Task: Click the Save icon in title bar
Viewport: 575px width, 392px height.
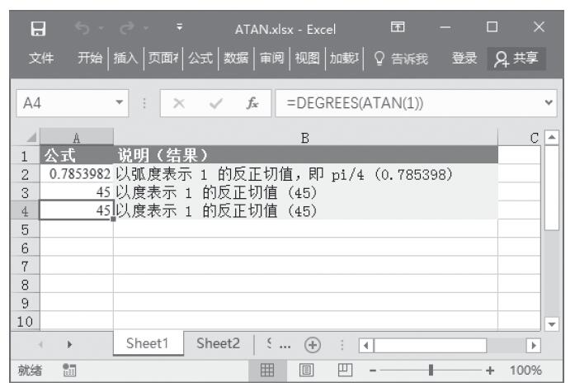Action: click(x=38, y=29)
